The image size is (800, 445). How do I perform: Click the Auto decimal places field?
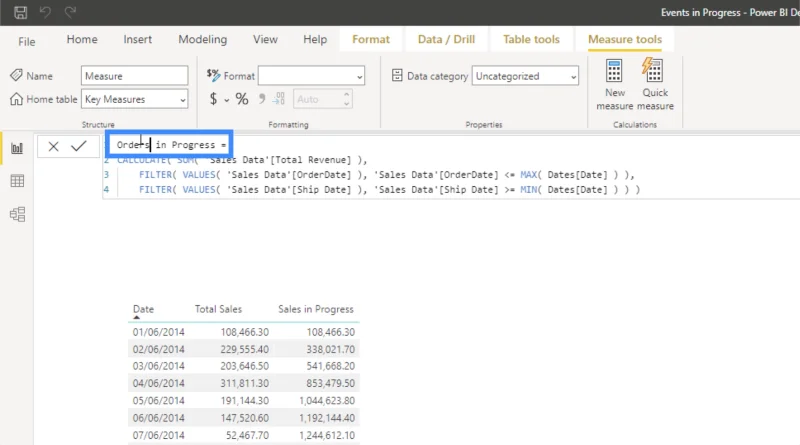click(x=317, y=99)
